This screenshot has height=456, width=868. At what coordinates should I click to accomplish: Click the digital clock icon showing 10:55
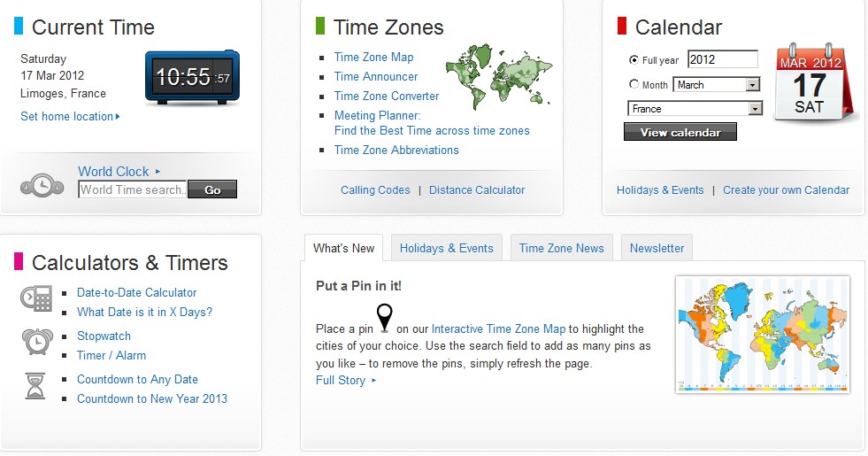click(192, 78)
